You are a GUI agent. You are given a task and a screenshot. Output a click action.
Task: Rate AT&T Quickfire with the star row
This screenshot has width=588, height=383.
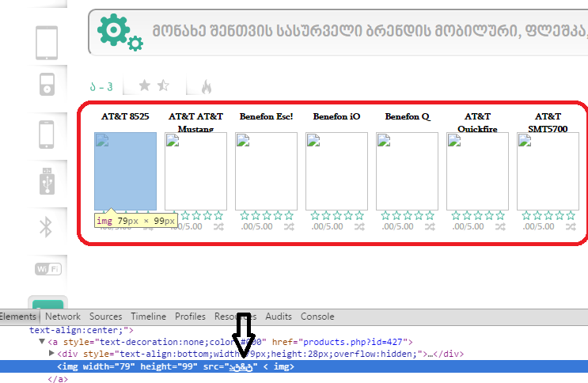[x=478, y=215]
